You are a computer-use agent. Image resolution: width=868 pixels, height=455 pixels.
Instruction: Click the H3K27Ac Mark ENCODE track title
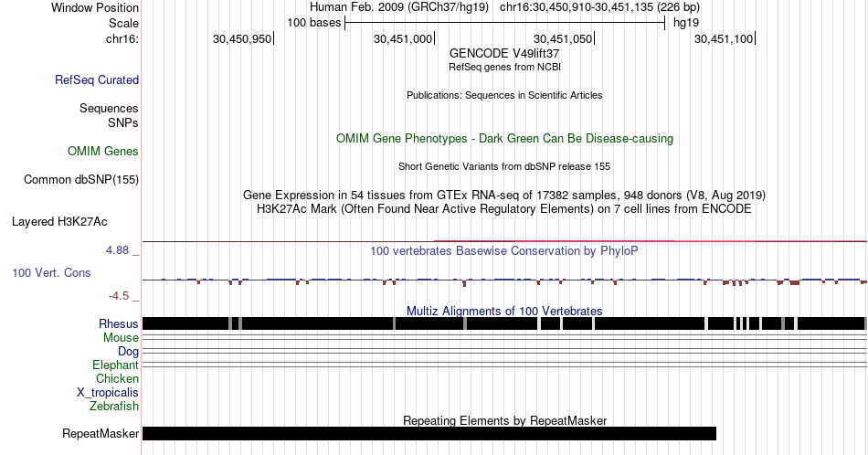[504, 208]
